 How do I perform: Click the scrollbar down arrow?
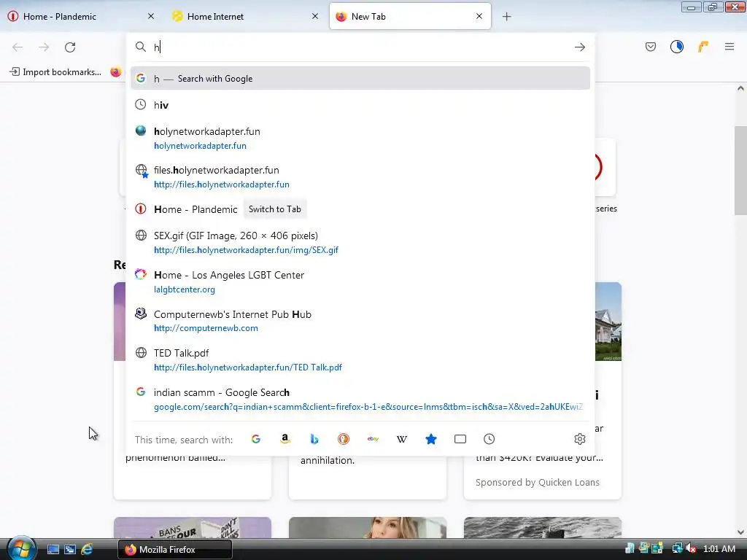point(740,532)
